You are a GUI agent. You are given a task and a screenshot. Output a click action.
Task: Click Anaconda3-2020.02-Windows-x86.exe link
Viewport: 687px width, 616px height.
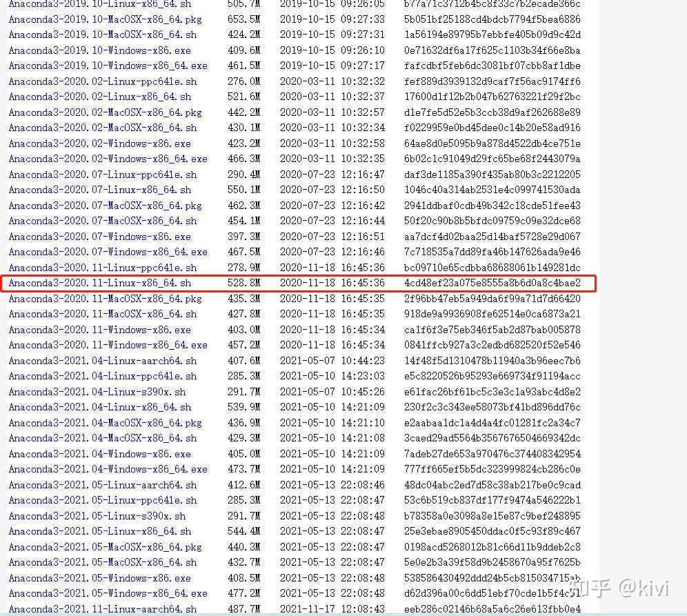pyautogui.click(x=100, y=143)
